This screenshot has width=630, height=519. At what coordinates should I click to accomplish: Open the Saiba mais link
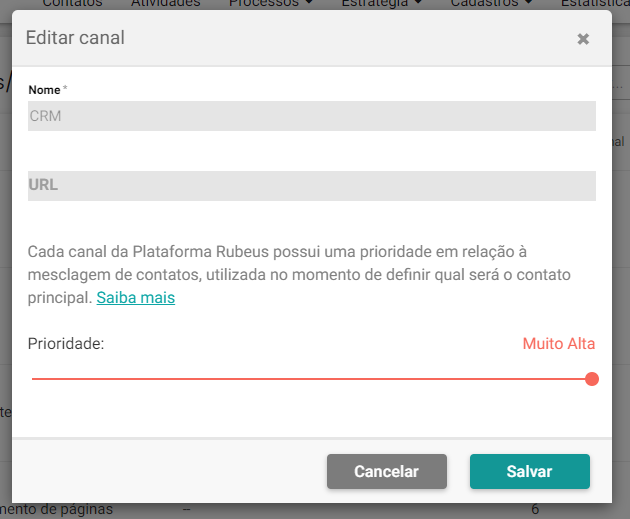coord(135,298)
